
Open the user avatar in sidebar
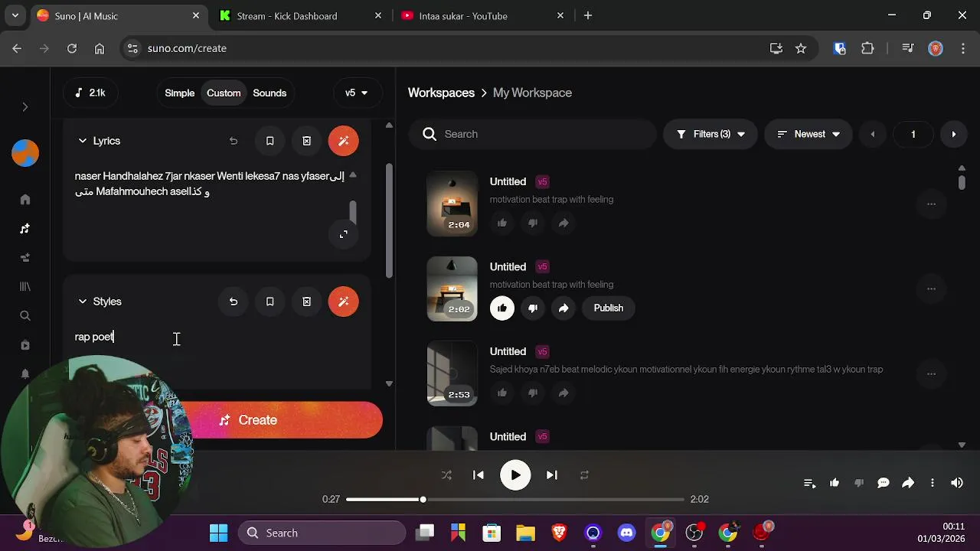point(25,153)
